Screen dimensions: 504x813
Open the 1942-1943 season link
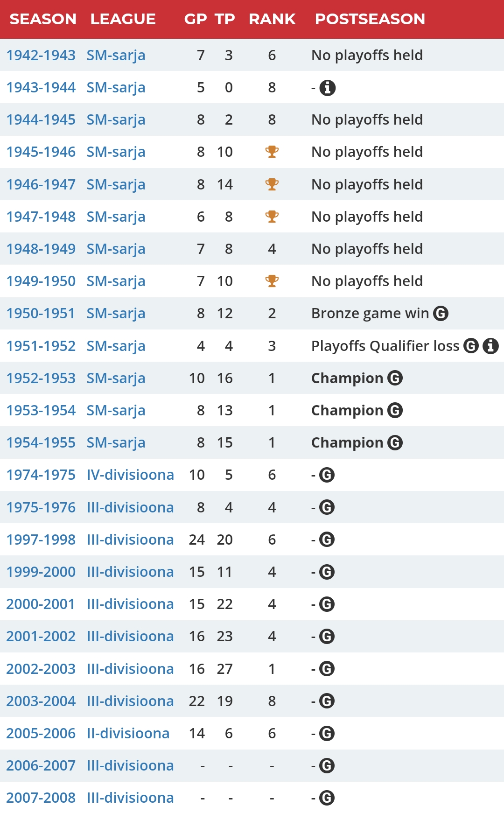(41, 55)
